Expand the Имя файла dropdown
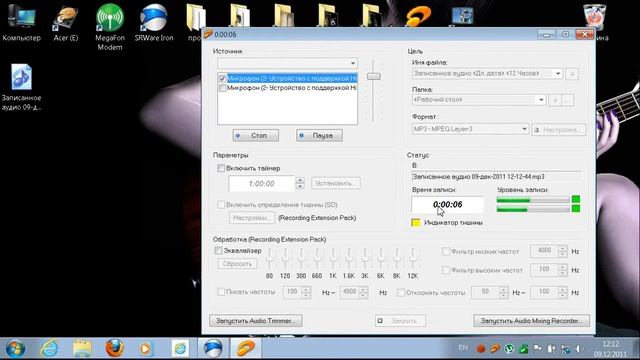This screenshot has width=640, height=360. 558,73
